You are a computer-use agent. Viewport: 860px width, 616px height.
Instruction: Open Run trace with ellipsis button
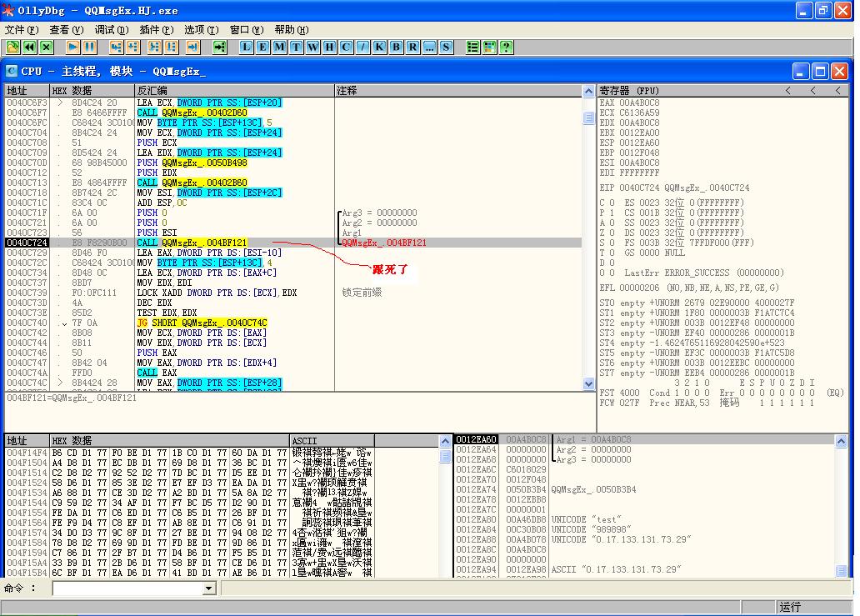click(429, 48)
